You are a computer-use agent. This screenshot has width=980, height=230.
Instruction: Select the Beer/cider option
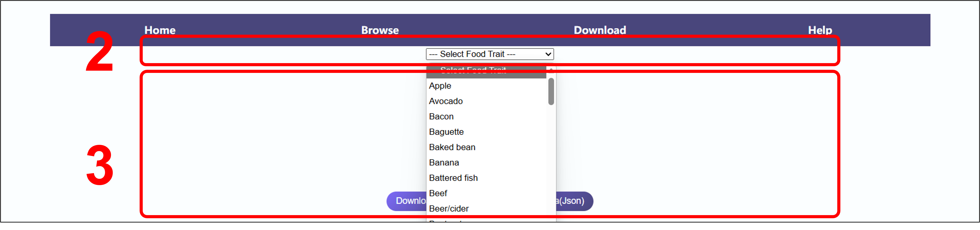click(448, 209)
